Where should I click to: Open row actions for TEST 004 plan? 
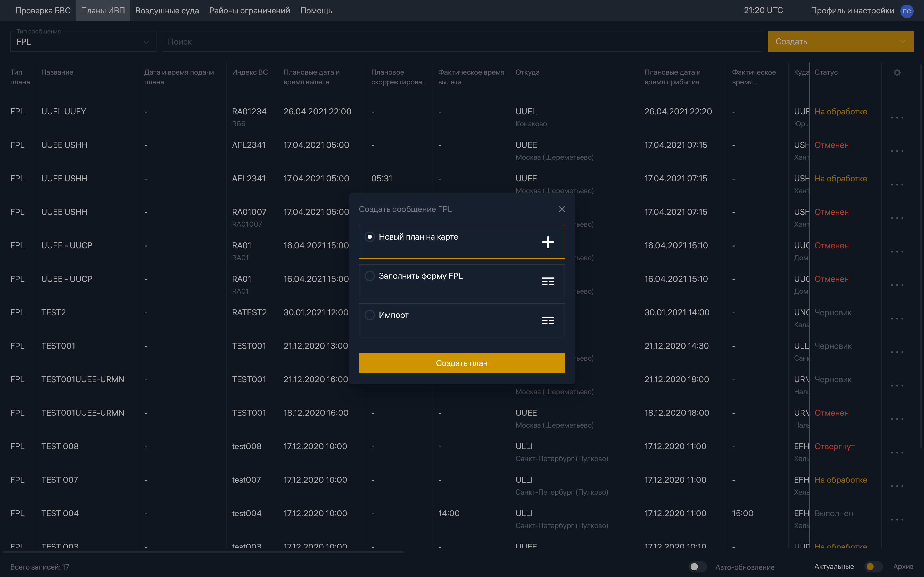[897, 519]
